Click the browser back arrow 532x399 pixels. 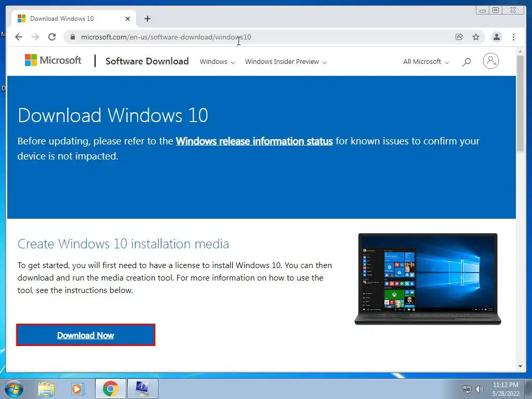19,37
